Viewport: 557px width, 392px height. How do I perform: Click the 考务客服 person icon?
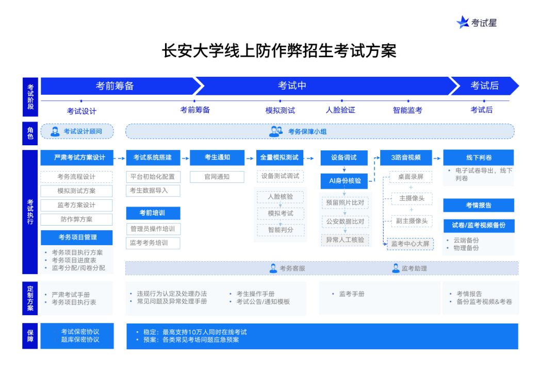(x=273, y=268)
